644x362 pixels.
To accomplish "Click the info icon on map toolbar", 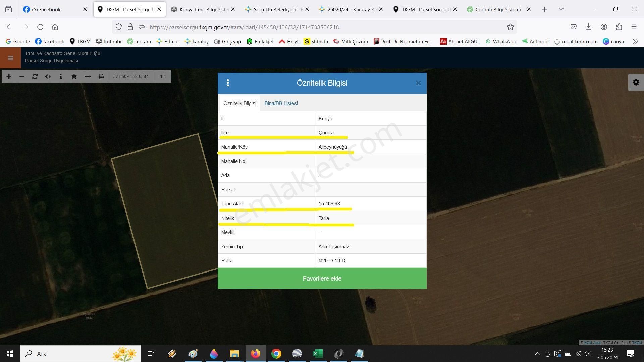I will click(x=61, y=76).
